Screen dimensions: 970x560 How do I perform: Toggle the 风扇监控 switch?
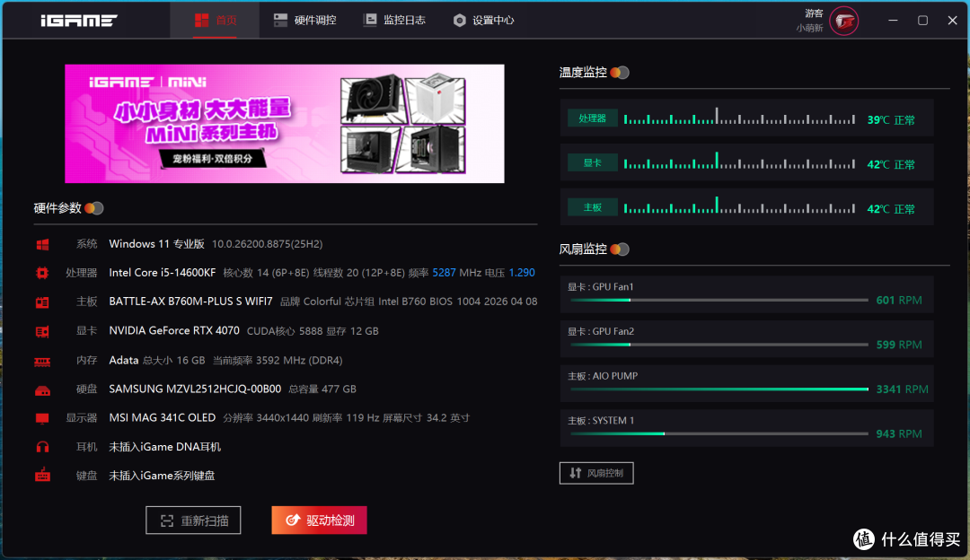[619, 249]
